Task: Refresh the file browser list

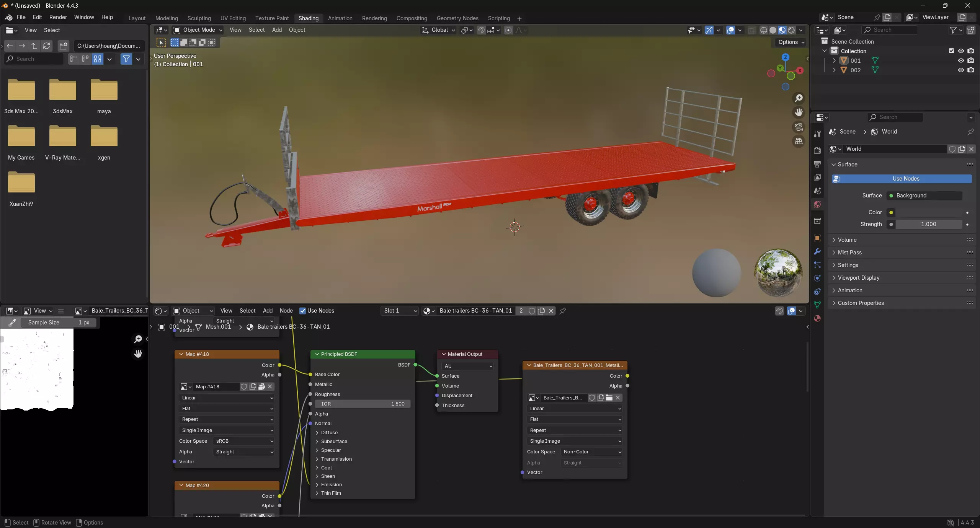Action: point(46,46)
